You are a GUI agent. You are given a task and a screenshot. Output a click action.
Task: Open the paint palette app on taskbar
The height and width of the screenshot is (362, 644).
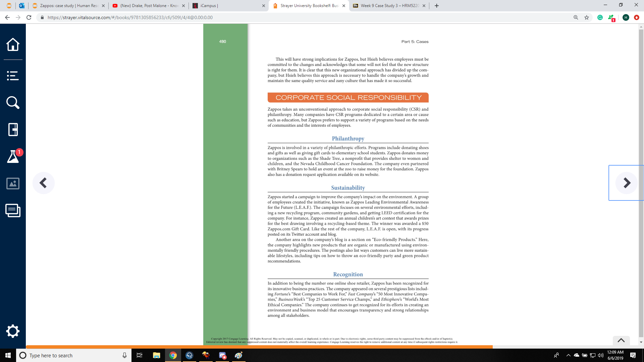239,355
